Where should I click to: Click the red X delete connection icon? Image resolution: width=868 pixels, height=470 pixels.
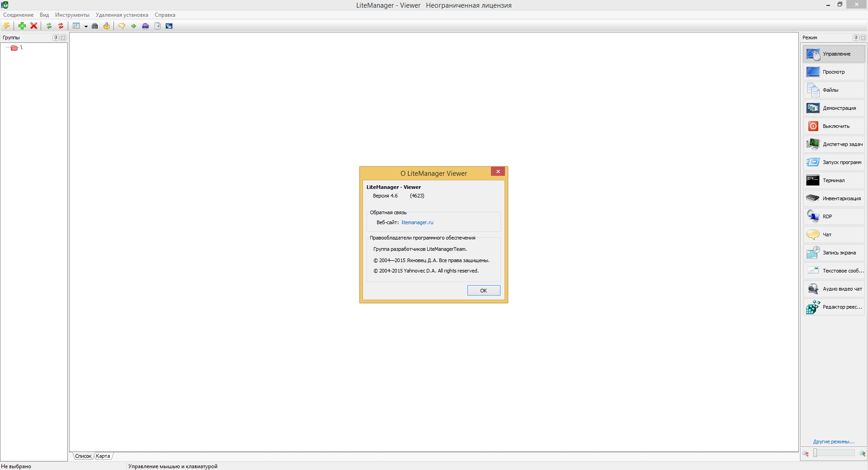click(x=33, y=26)
